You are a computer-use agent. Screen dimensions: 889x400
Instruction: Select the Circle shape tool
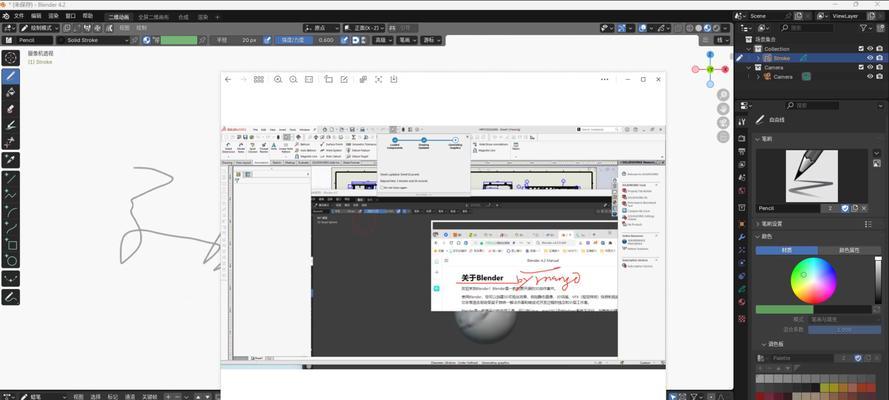pyautogui.click(x=11, y=261)
